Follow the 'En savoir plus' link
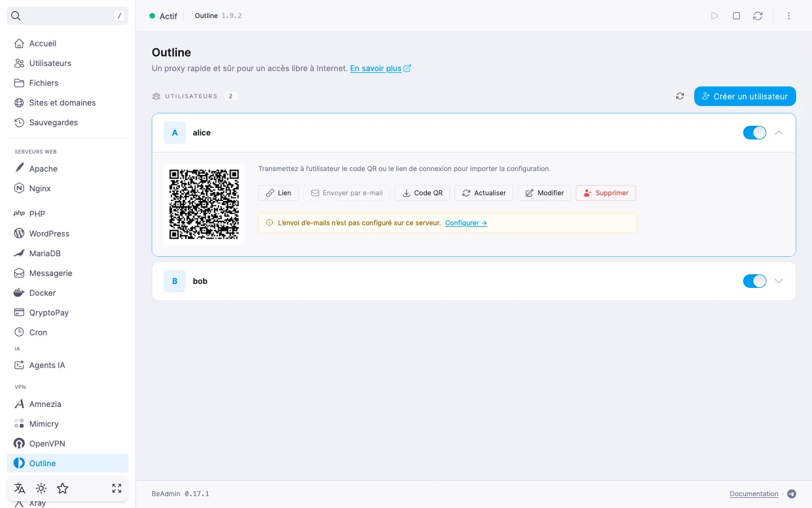The height and width of the screenshot is (508, 812). [x=381, y=68]
